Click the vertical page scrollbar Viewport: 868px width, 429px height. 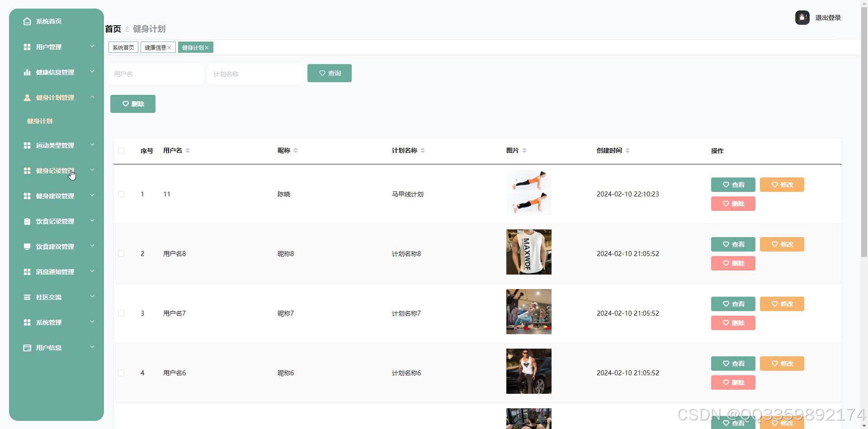(864, 131)
